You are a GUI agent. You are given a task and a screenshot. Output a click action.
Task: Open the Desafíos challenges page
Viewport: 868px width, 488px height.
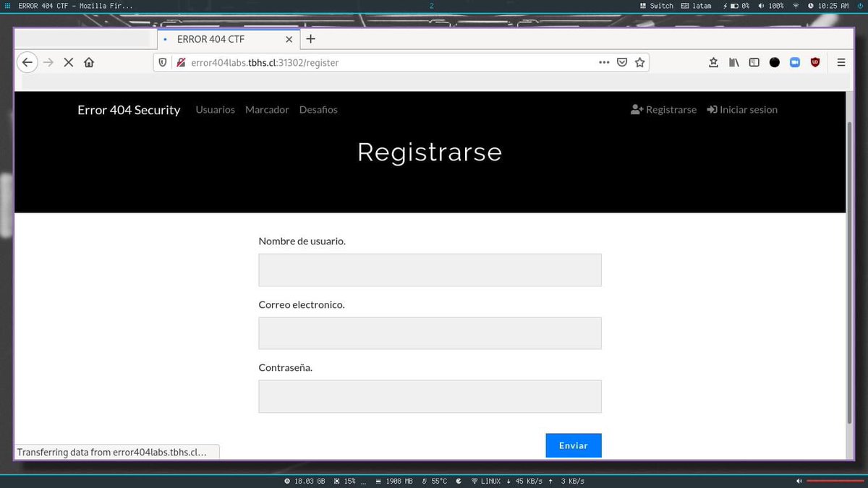click(318, 110)
